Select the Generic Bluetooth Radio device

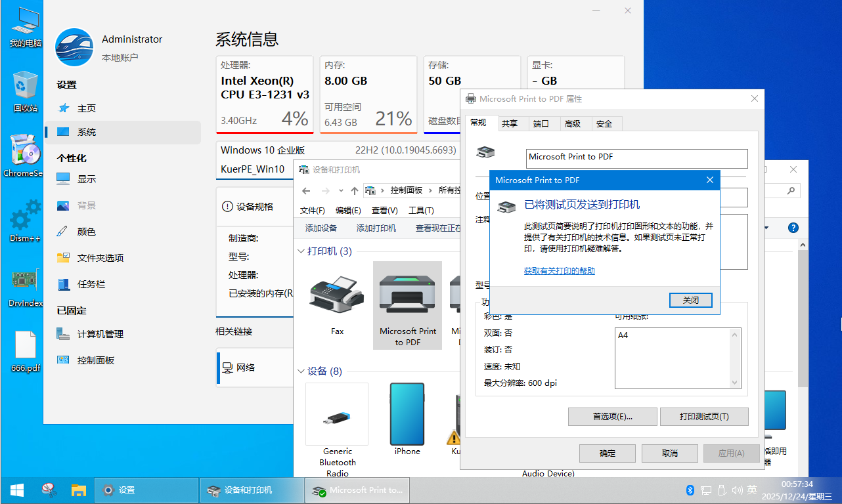click(337, 415)
